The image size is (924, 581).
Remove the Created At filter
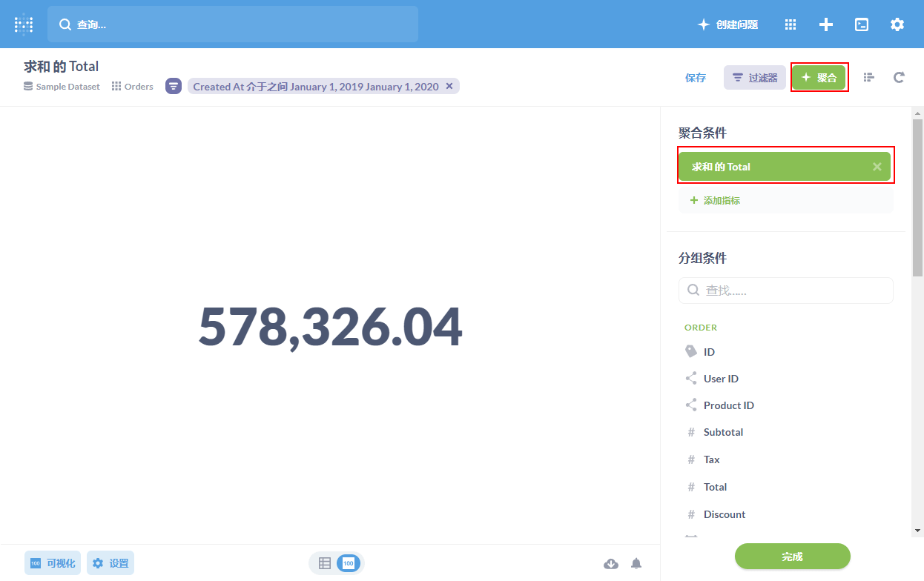[x=449, y=86]
